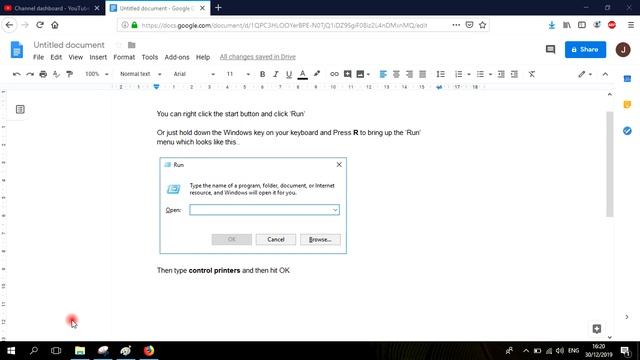Expand bulleted list options arrow
Screen dimensions: 640x360
490,74
